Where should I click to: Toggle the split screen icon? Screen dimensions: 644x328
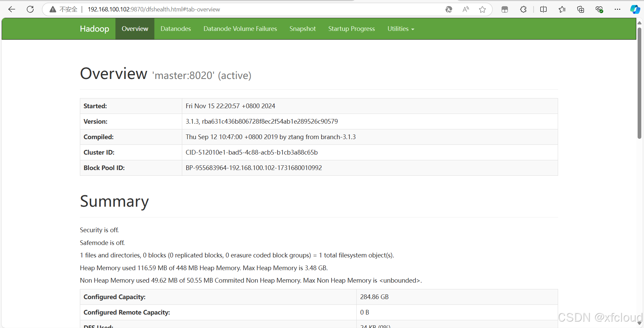pos(543,9)
